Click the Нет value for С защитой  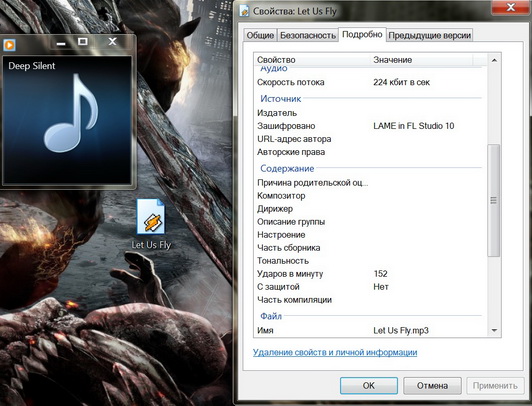click(381, 287)
